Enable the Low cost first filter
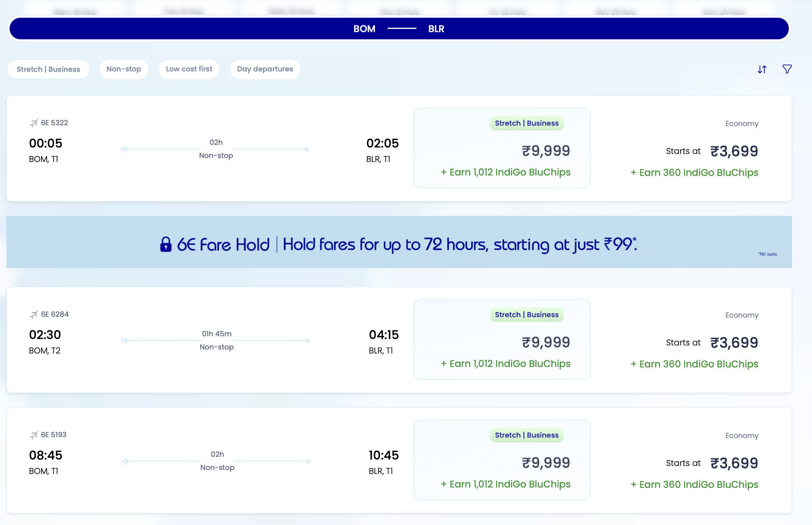 click(189, 69)
